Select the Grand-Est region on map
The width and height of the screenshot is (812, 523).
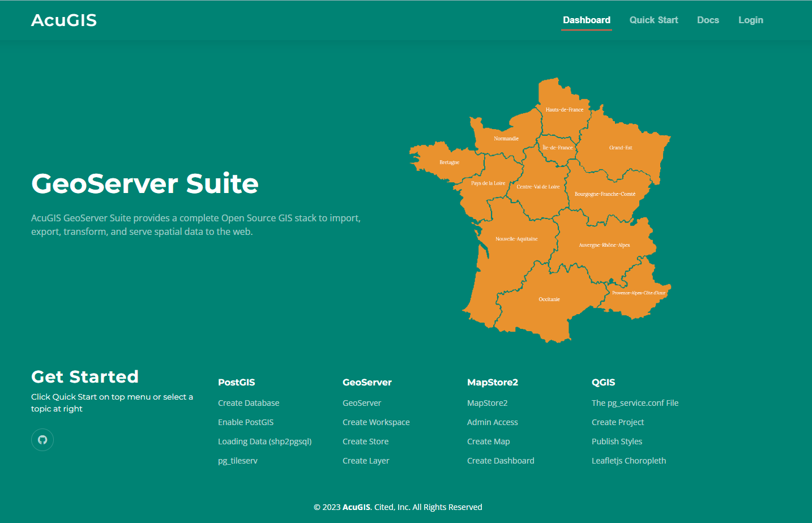click(x=621, y=147)
